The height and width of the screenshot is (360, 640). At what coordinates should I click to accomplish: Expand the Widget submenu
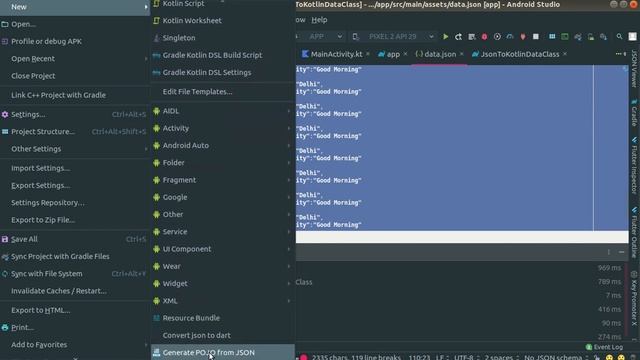tap(222, 283)
